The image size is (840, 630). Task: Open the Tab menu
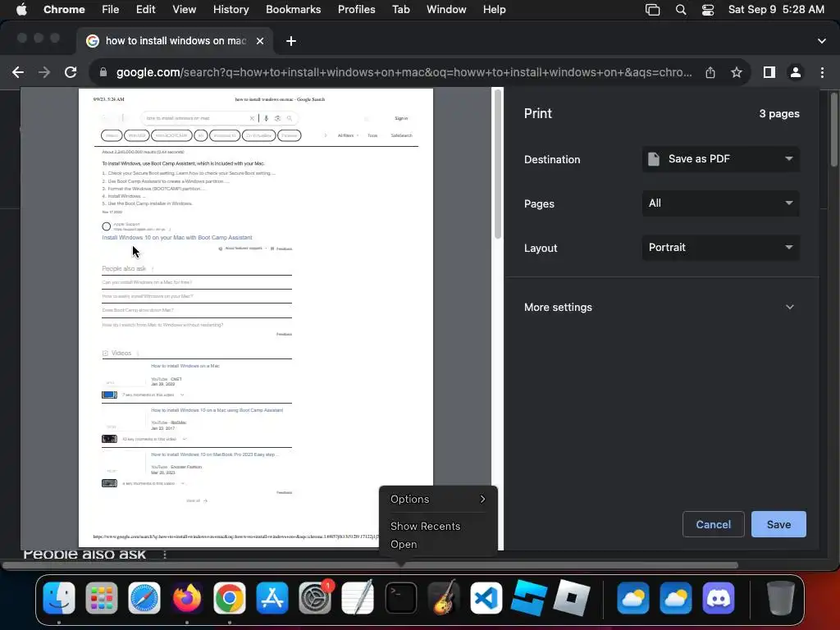[400, 10]
